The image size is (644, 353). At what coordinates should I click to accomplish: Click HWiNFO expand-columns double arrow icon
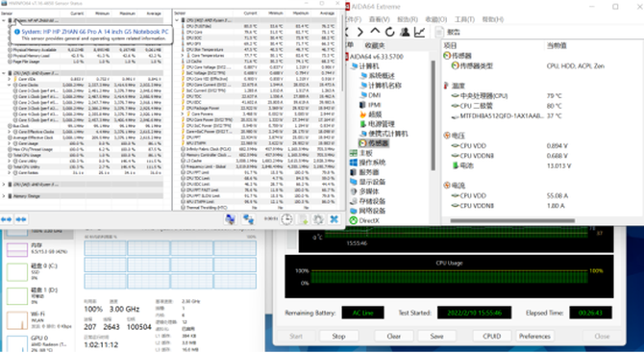(6, 219)
